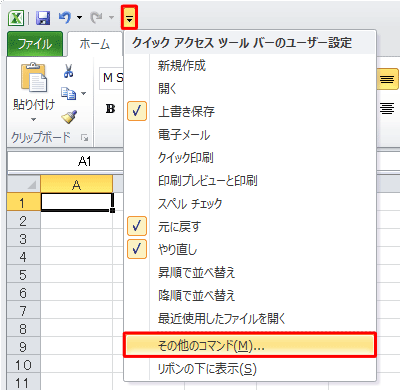Click the center align text icon

387,108
